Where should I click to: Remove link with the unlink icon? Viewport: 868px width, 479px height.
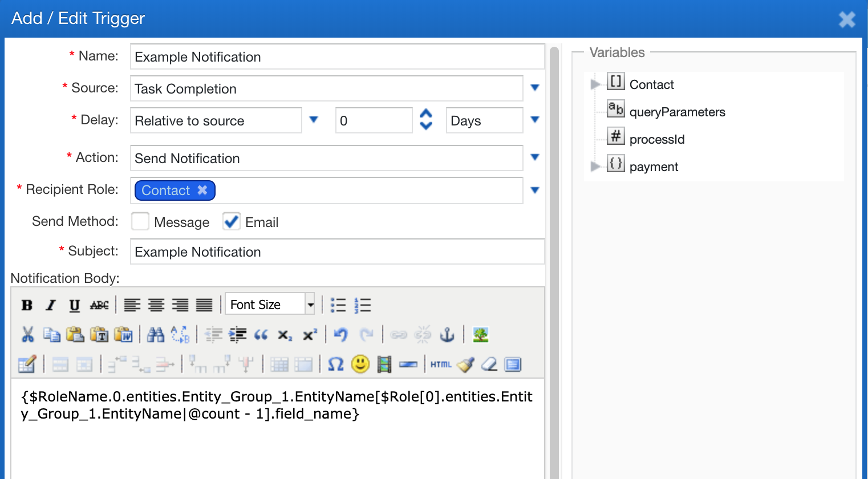point(423,335)
